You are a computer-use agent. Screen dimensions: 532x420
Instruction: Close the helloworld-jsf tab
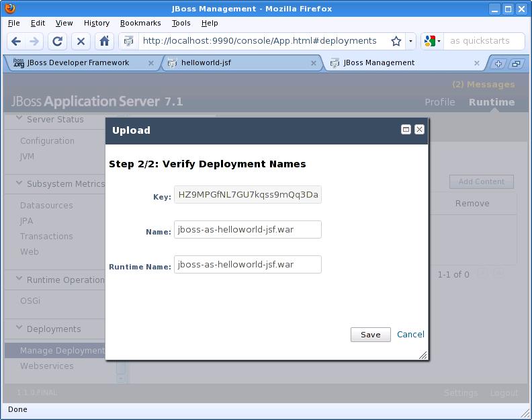pyautogui.click(x=314, y=63)
